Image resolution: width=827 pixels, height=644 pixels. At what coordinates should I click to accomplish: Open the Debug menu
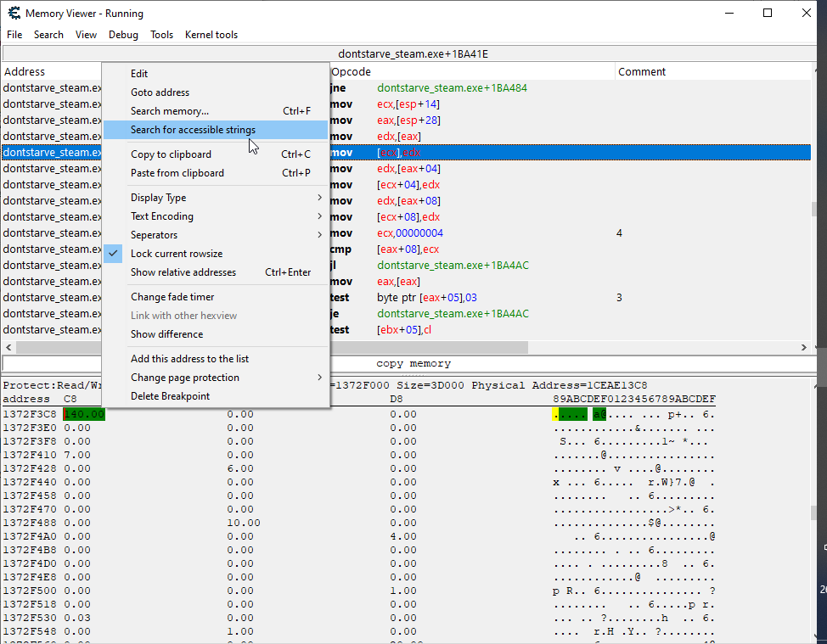[123, 35]
